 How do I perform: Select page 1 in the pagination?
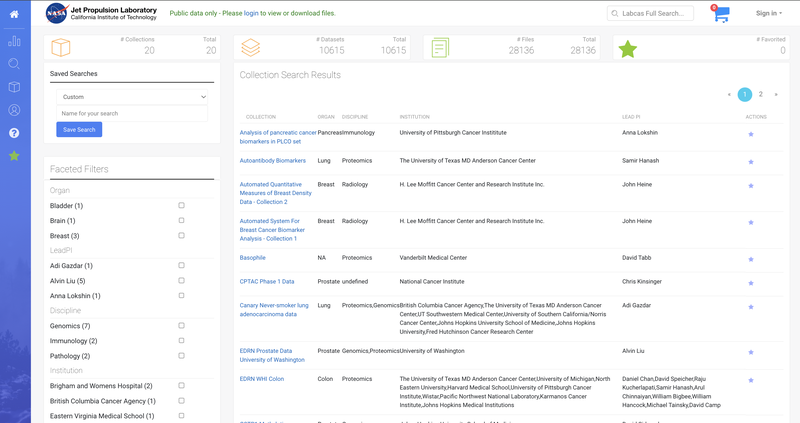(x=744, y=94)
